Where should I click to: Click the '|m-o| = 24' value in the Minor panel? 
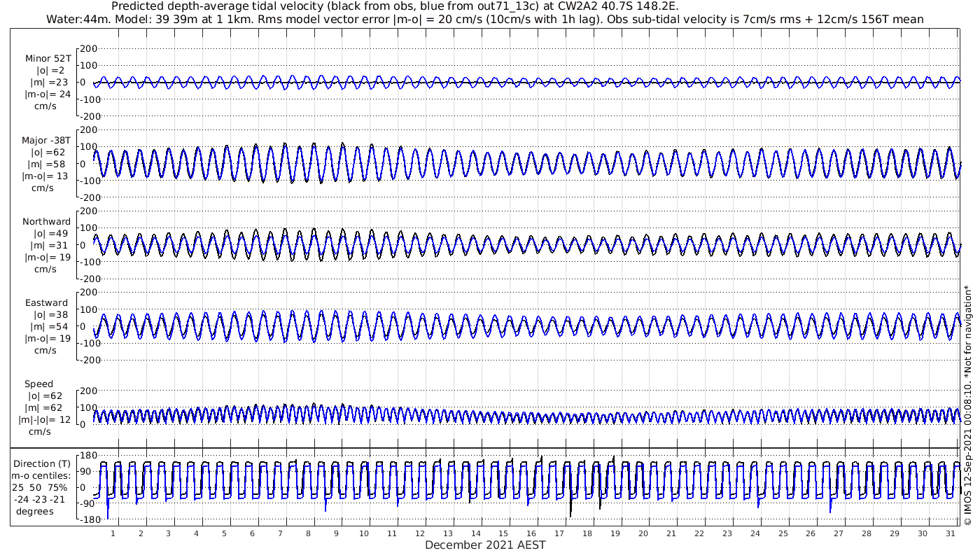coord(48,94)
